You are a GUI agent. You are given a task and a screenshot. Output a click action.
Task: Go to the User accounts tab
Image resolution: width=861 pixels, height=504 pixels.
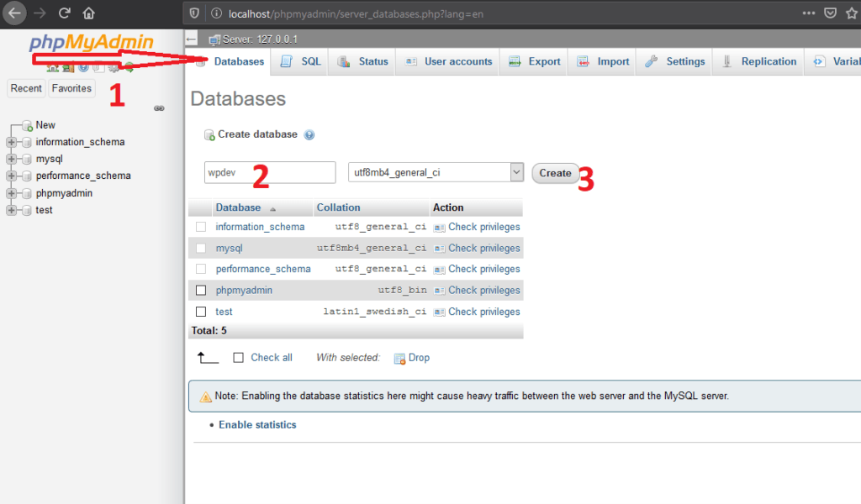[x=448, y=61]
